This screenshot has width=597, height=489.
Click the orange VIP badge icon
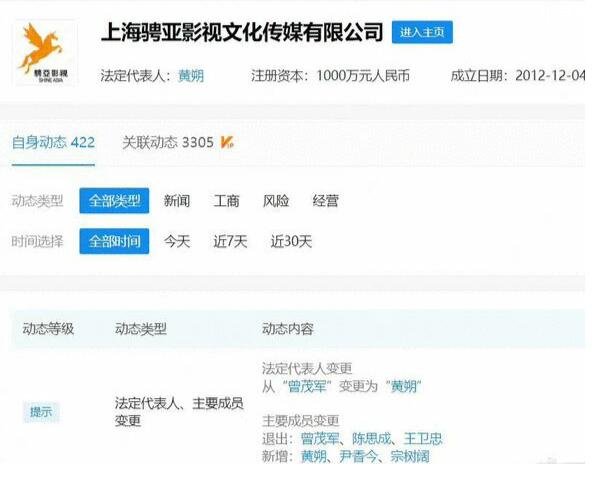(227, 143)
